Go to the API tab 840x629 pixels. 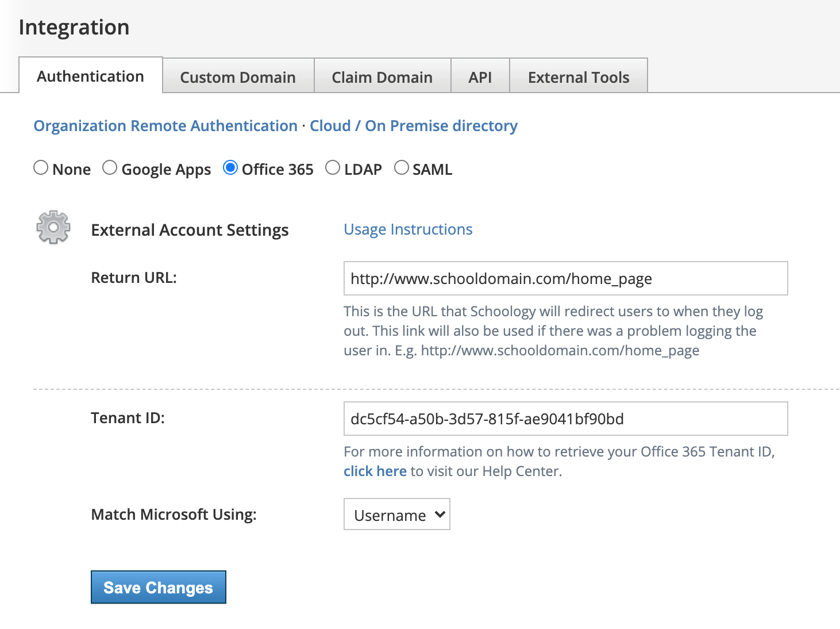click(x=480, y=76)
